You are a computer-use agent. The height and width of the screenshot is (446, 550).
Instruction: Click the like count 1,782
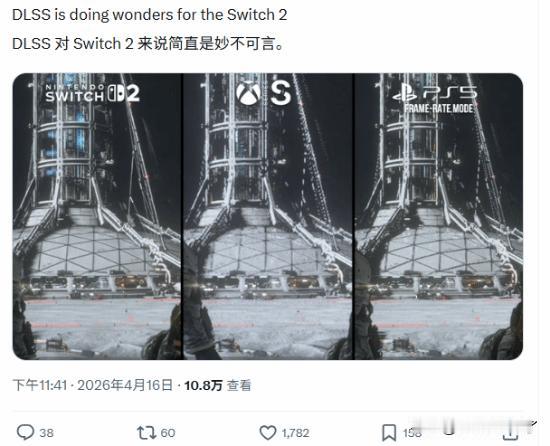295,433
